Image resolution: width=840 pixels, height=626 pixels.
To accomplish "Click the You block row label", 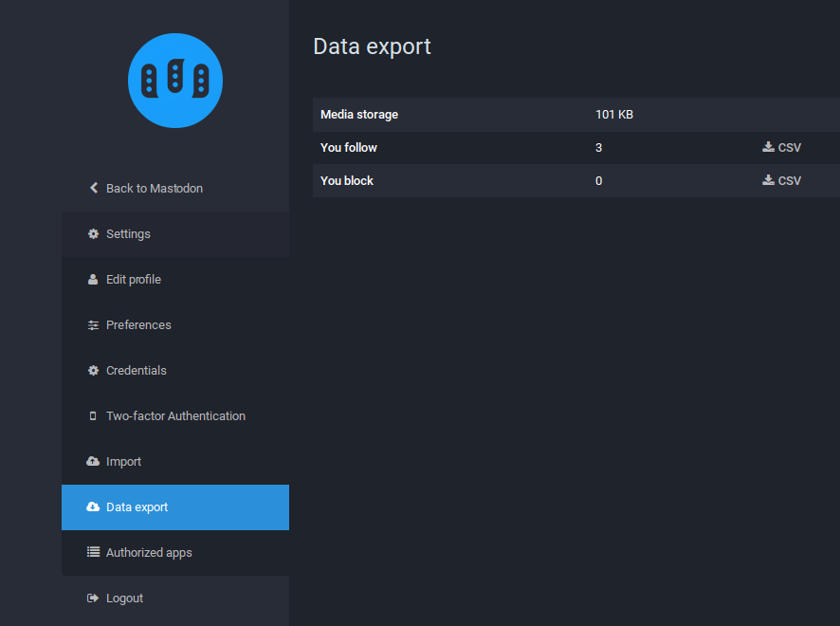I will coord(347,181).
